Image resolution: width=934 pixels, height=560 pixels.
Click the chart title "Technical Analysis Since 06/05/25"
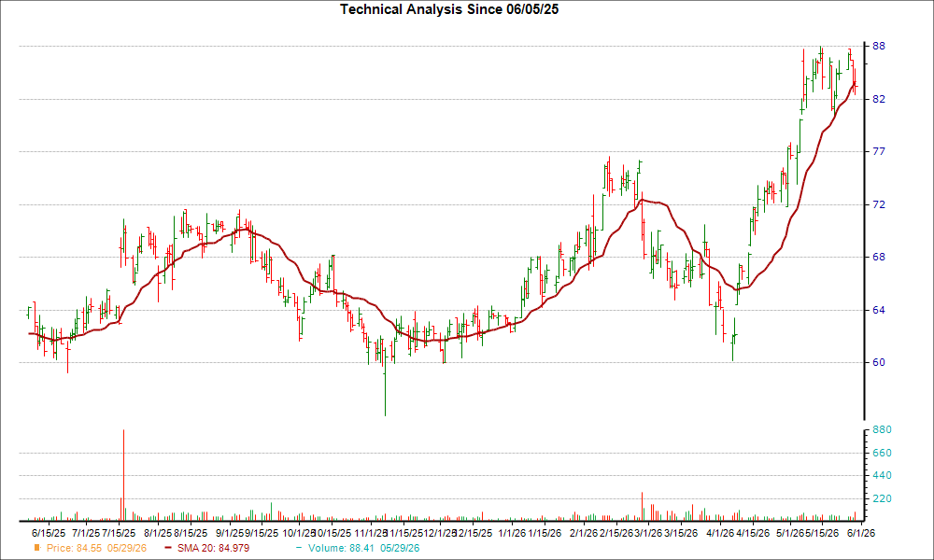click(449, 9)
